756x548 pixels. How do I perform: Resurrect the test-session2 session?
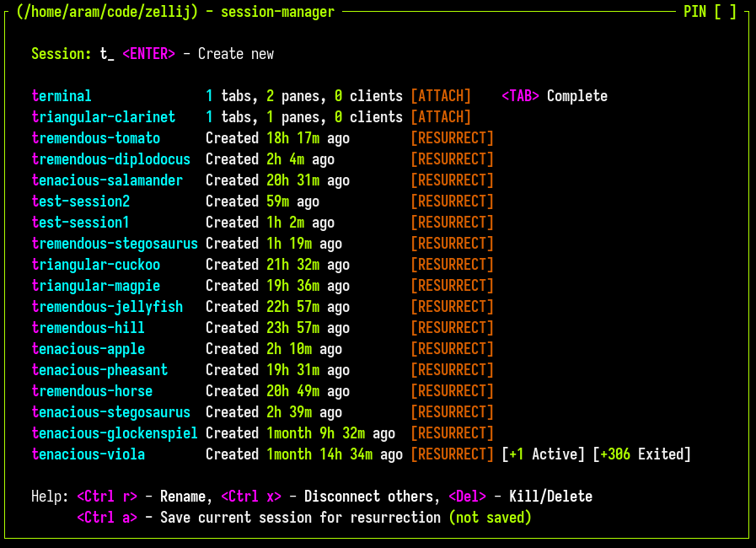[x=452, y=201]
